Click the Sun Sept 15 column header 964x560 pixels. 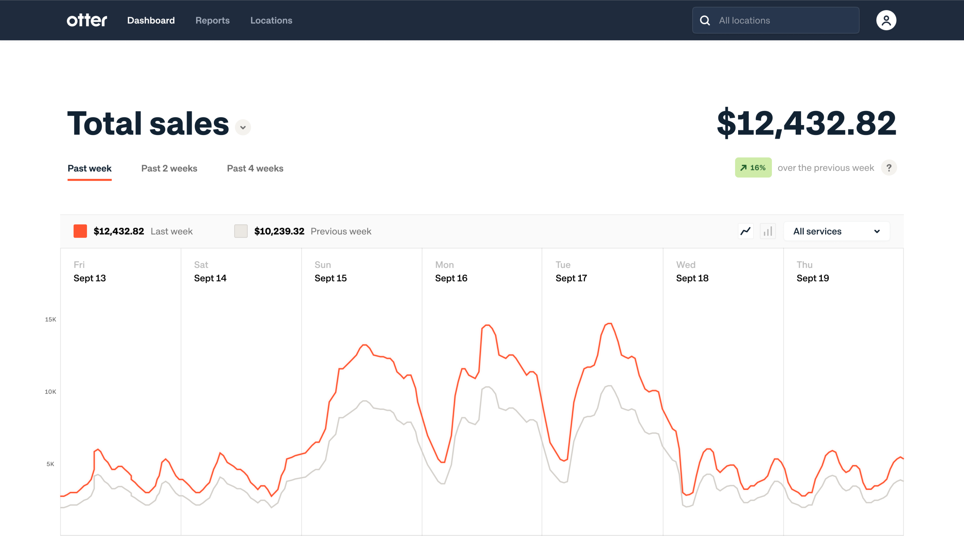click(331, 271)
